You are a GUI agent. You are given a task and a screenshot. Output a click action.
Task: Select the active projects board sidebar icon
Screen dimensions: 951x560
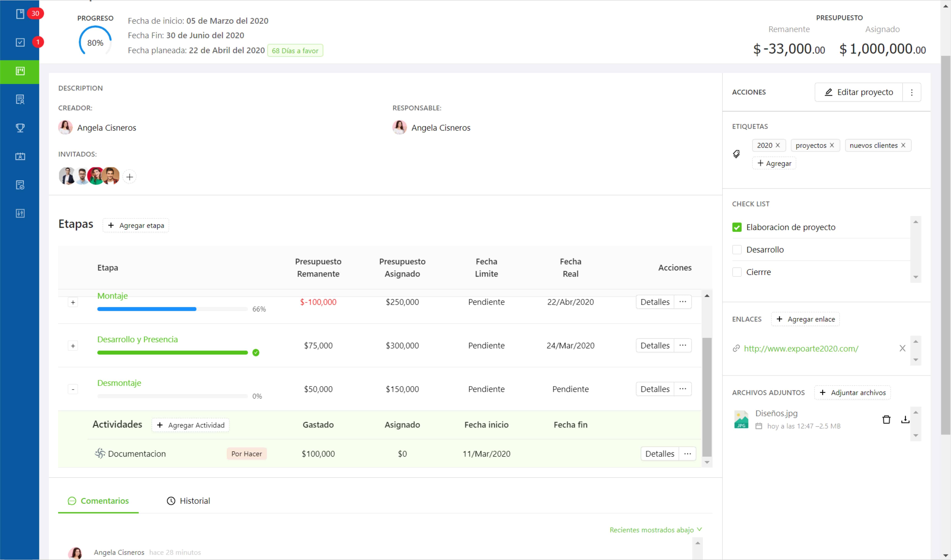pyautogui.click(x=20, y=71)
